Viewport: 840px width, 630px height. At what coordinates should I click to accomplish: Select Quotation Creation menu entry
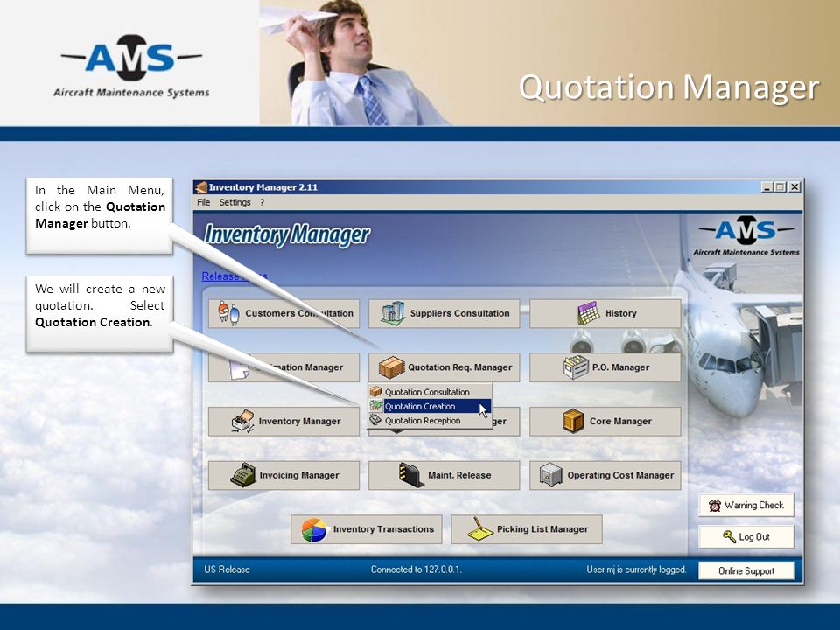point(430,407)
